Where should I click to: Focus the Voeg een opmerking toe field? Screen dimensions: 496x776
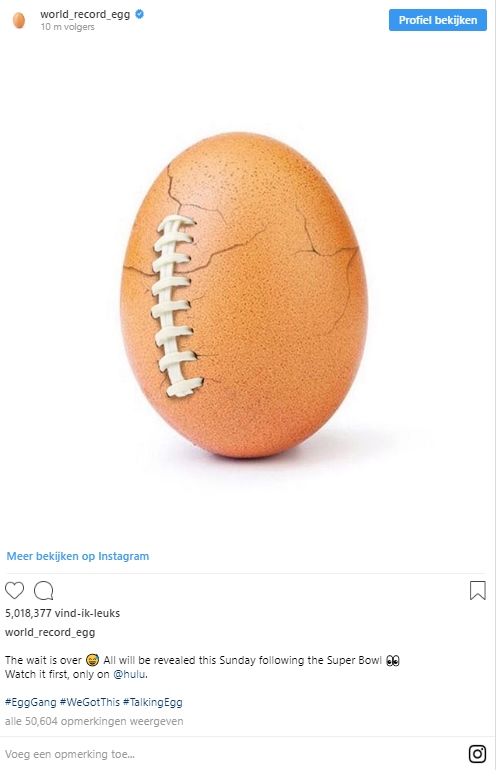pyautogui.click(x=233, y=754)
